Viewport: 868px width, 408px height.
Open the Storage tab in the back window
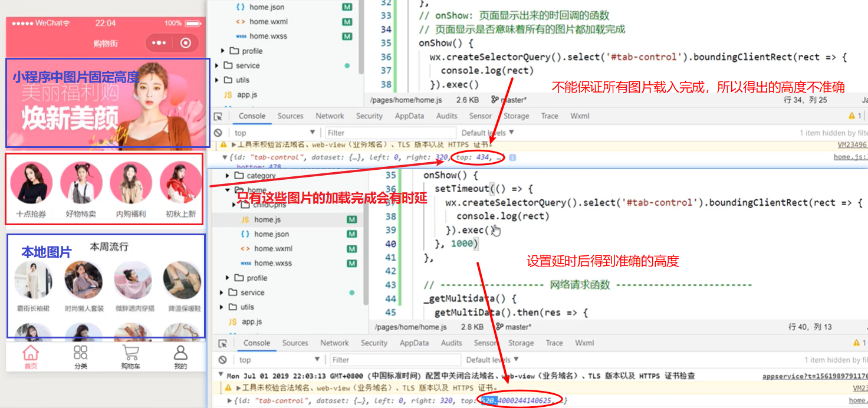(516, 116)
